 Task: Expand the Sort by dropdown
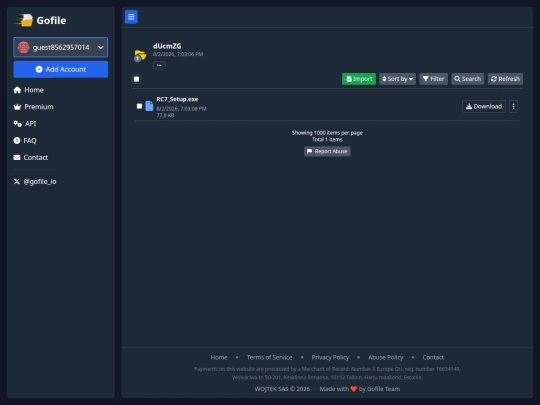(x=397, y=79)
